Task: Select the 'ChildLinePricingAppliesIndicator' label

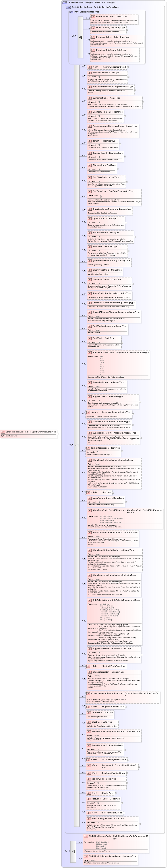Action: click(x=105, y=856)
